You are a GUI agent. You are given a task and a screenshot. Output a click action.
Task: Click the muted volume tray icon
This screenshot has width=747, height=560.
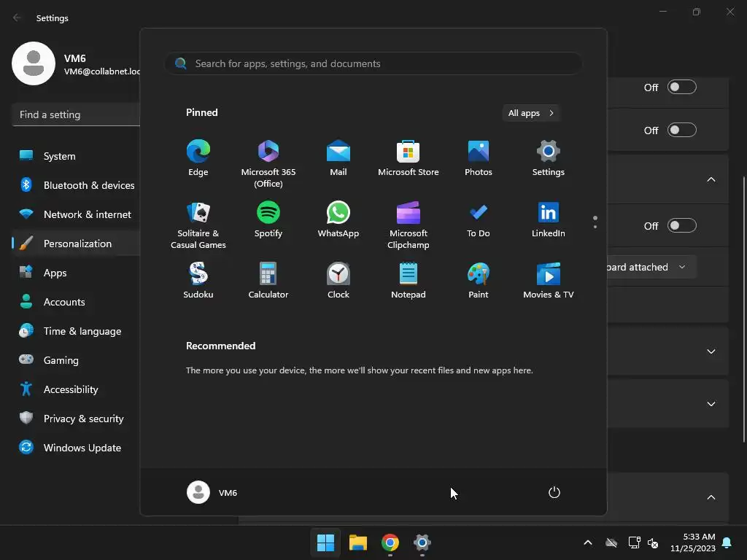653,542
